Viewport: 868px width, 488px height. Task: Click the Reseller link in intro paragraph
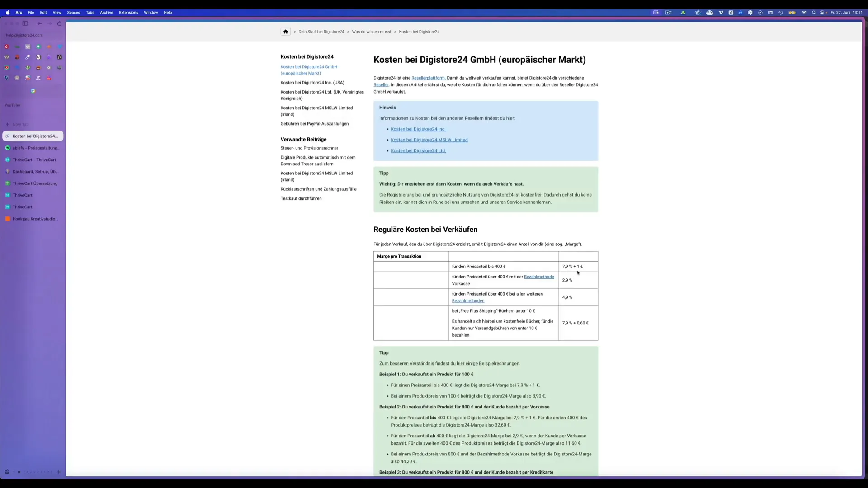click(x=381, y=85)
